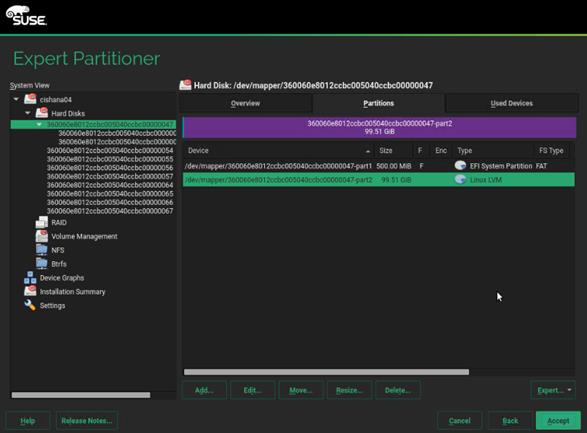Click the Resize button
Viewport: 587px width, 433px height.
(349, 390)
